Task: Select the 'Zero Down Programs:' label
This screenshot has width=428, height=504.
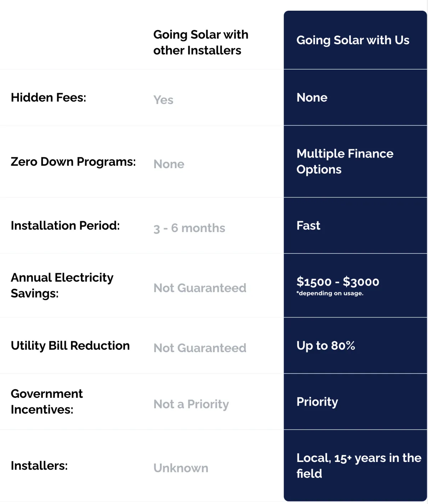Action: (73, 162)
